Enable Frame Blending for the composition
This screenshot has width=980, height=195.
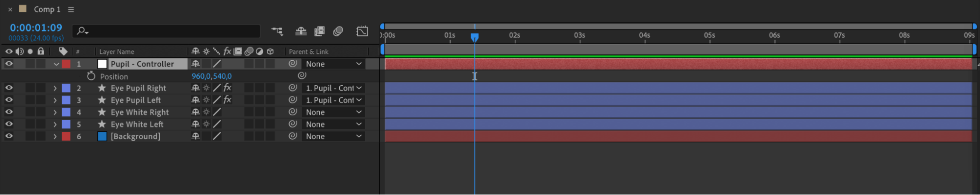tap(319, 31)
